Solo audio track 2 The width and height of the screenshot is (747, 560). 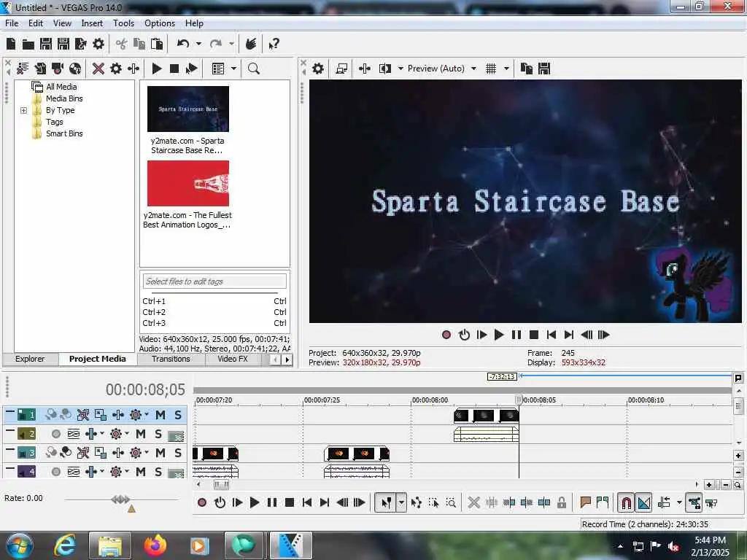pyautogui.click(x=158, y=434)
